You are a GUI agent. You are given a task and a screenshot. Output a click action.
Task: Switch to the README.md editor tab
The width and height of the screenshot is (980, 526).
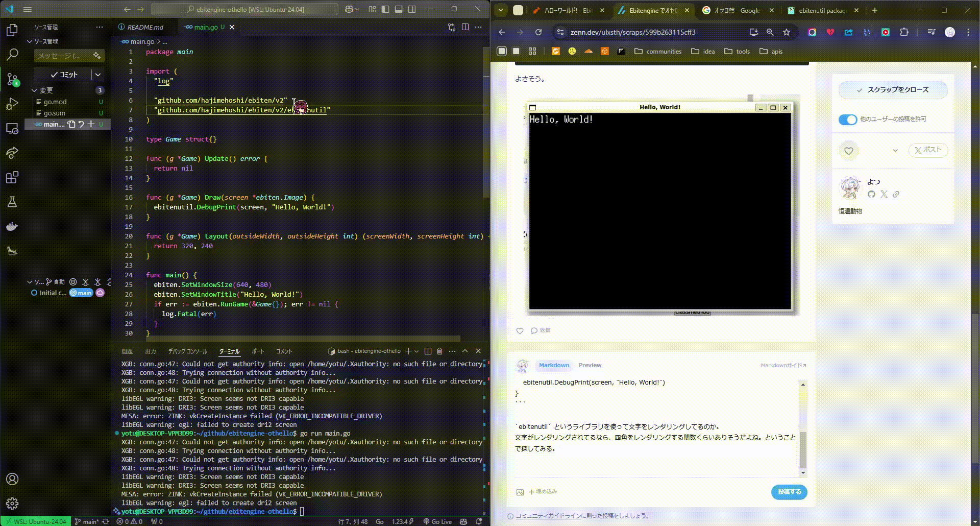[x=145, y=28]
